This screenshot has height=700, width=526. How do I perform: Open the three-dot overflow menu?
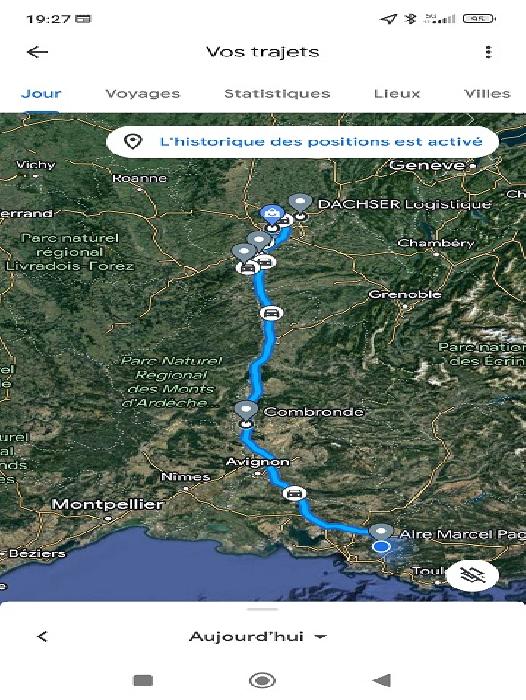point(488,52)
